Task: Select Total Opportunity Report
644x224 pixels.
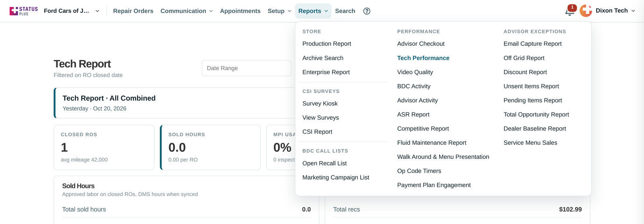Action: [x=536, y=114]
